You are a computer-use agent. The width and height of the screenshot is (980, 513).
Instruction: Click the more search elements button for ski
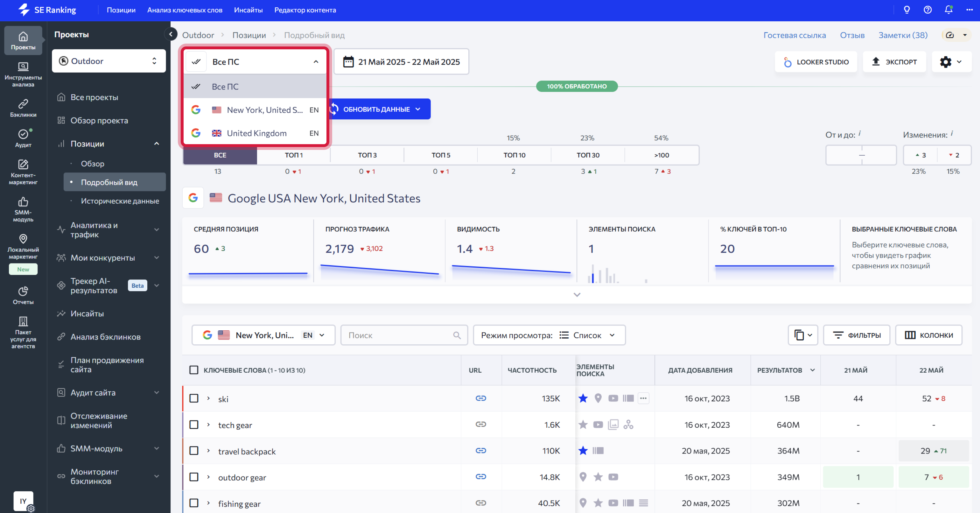click(x=643, y=398)
